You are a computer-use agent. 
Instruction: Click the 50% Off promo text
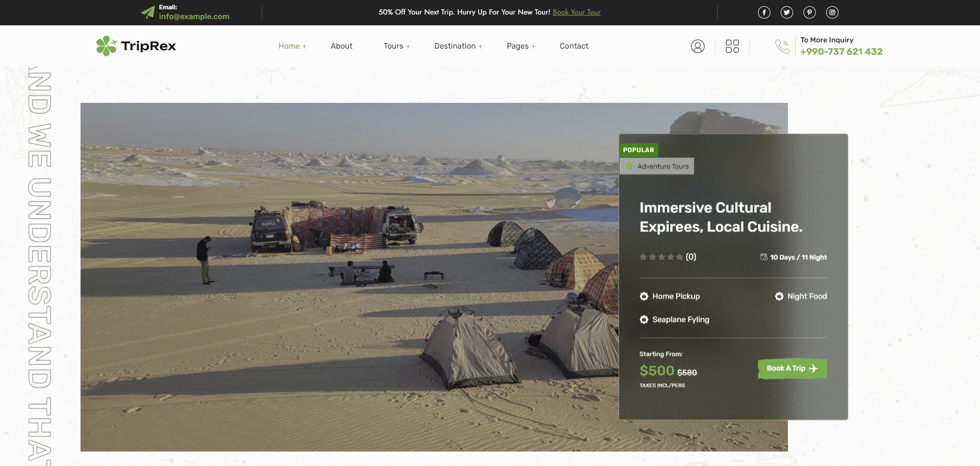coord(464,12)
